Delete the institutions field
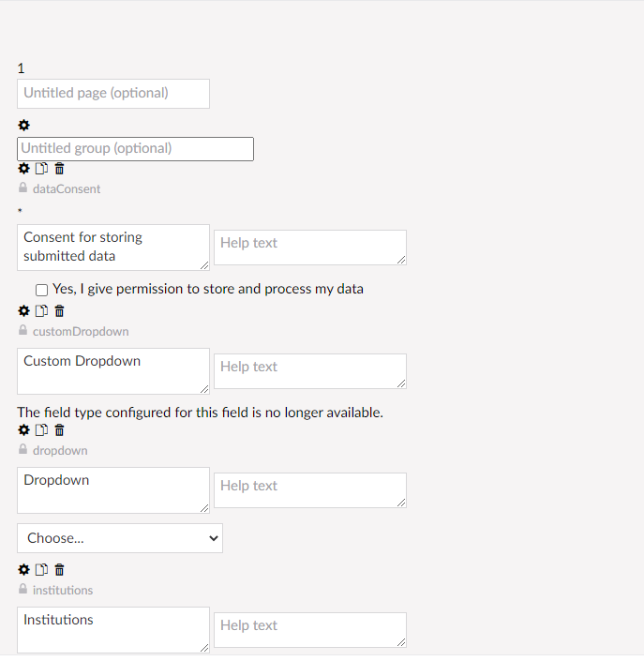The image size is (644, 661). click(x=59, y=570)
